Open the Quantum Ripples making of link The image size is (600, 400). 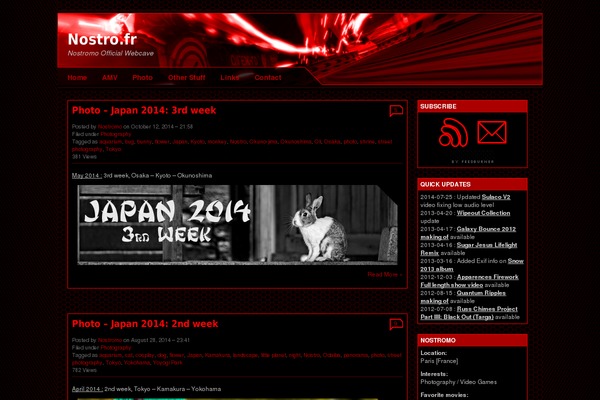tap(476, 293)
